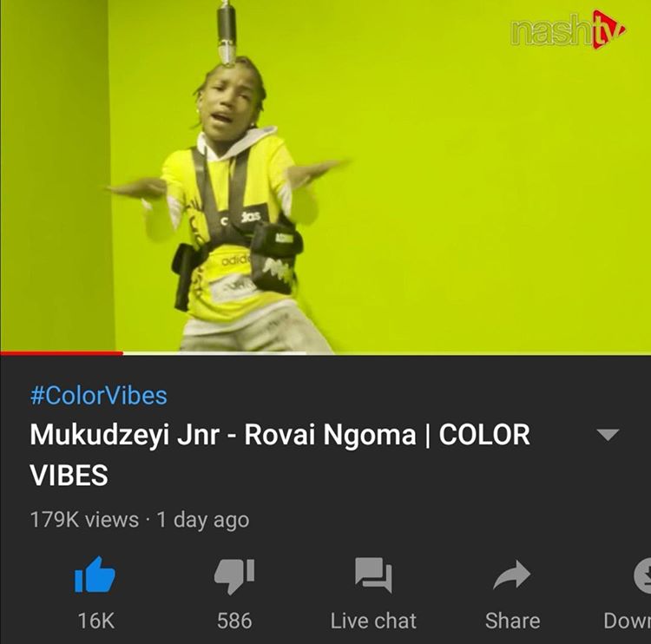Image resolution: width=651 pixels, height=644 pixels.
Task: Tap the '1 day ago' upload date text
Action: click(203, 520)
